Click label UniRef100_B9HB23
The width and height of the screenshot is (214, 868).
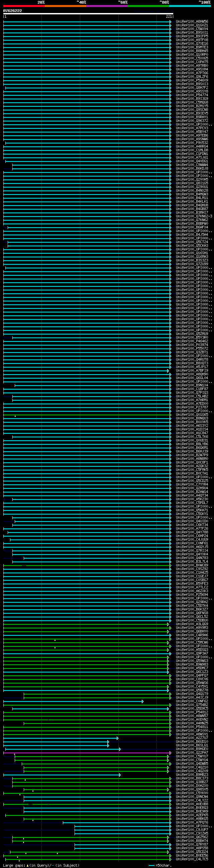pos(192,775)
